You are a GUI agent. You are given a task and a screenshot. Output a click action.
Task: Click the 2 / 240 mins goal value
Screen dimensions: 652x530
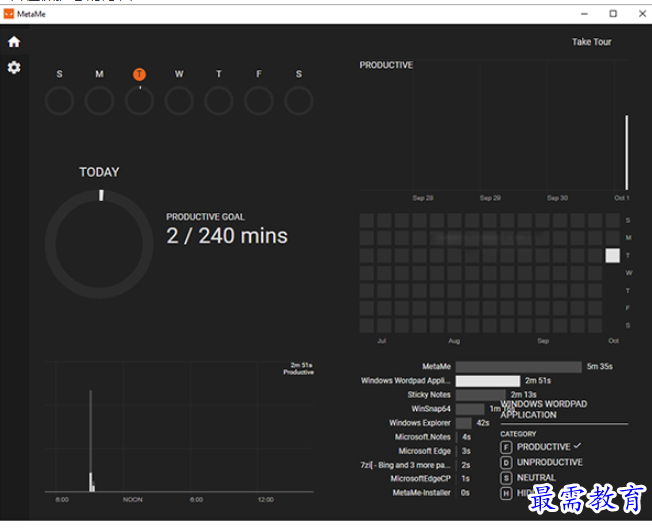pyautogui.click(x=227, y=236)
